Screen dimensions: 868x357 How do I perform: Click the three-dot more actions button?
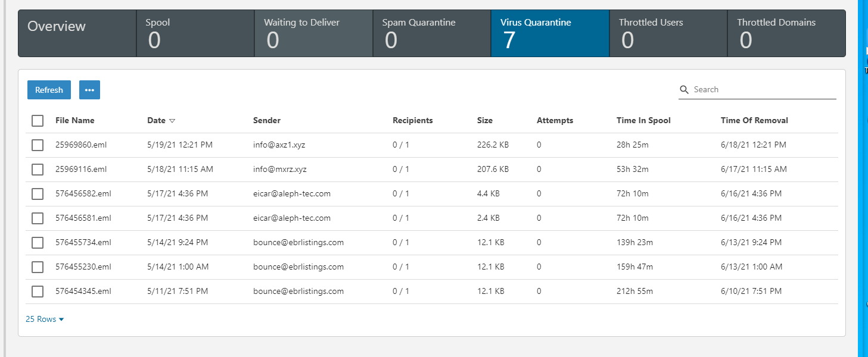tap(89, 90)
